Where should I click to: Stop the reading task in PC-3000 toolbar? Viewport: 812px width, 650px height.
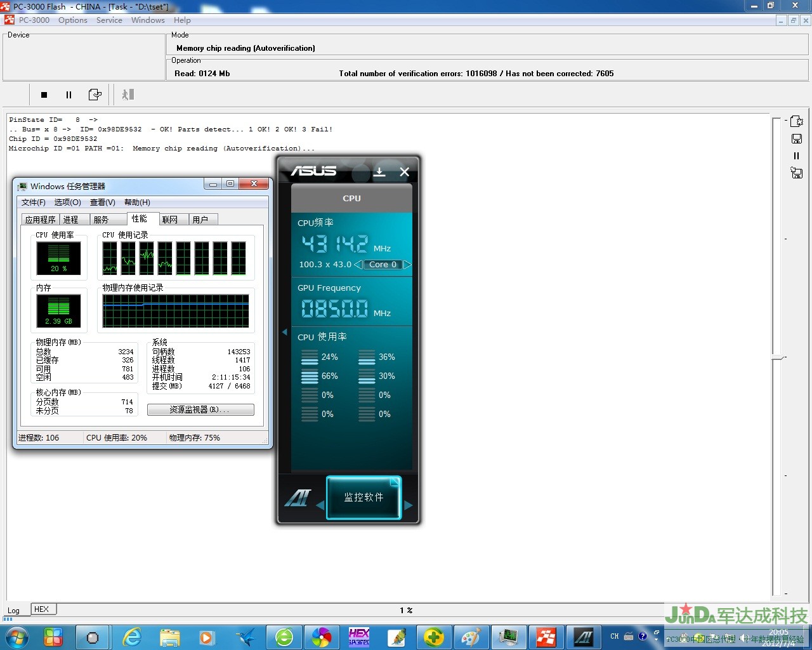coord(44,95)
